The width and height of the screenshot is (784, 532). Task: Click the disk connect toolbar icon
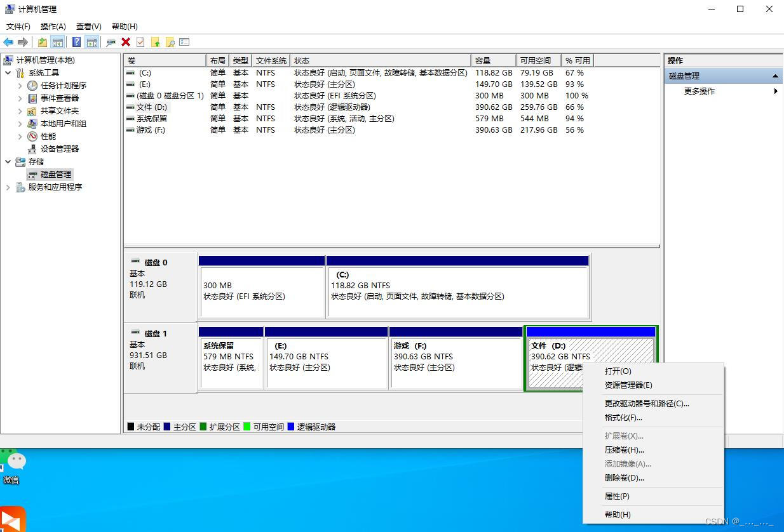click(111, 42)
